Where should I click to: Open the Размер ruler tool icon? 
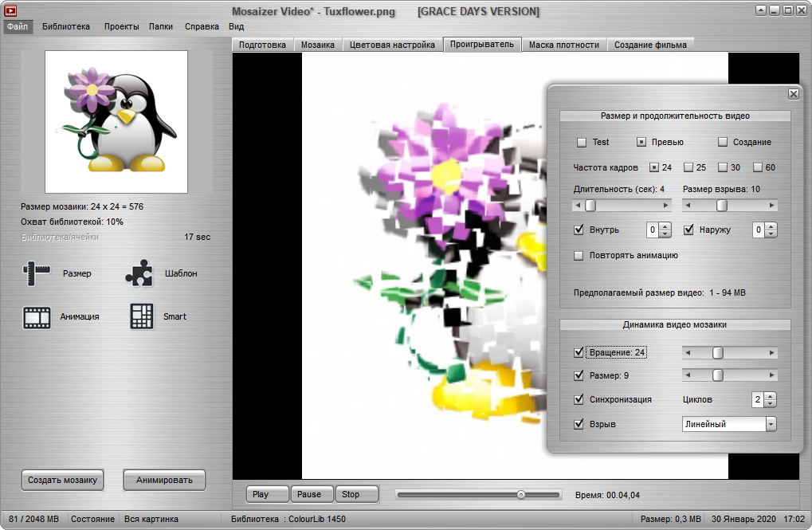[36, 273]
